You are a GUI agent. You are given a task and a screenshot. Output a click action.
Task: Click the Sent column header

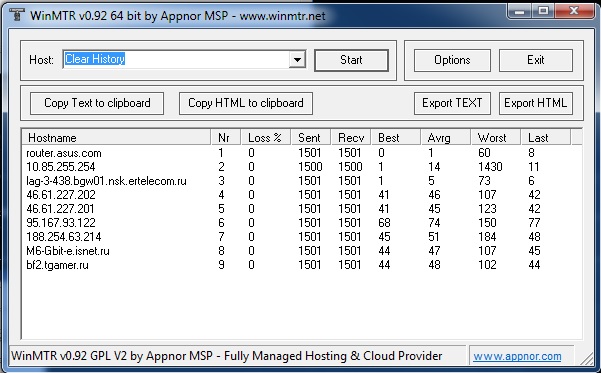point(311,138)
